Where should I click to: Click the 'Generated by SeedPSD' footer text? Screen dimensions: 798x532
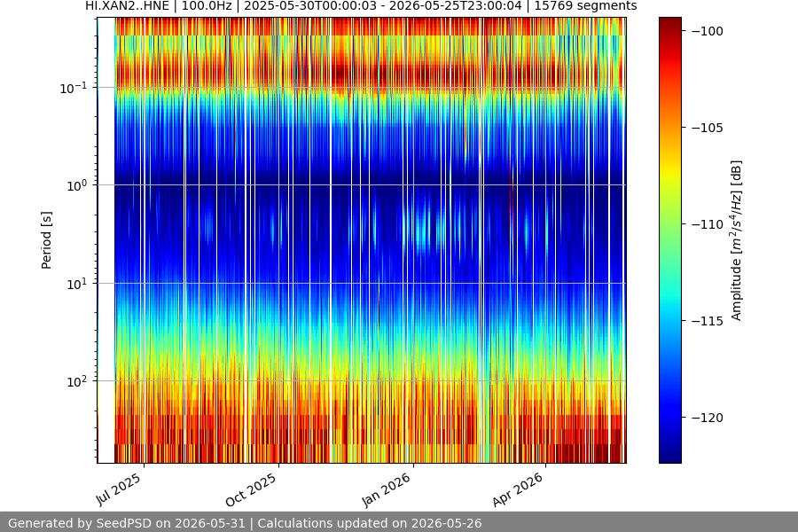[245, 523]
